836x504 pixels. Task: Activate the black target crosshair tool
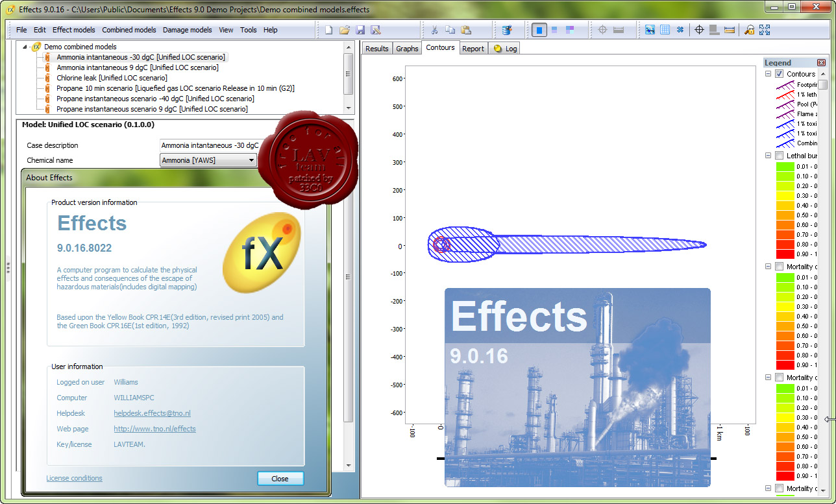coord(699,30)
